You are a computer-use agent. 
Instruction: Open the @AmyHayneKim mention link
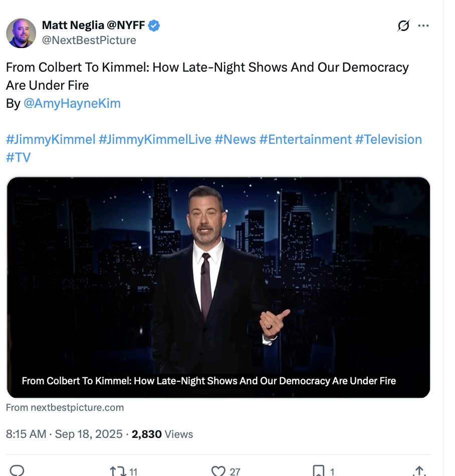(x=72, y=103)
